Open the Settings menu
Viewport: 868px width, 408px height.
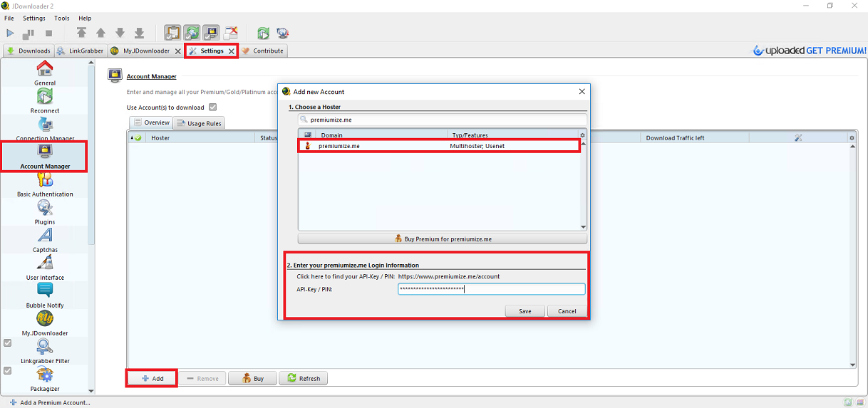point(33,18)
